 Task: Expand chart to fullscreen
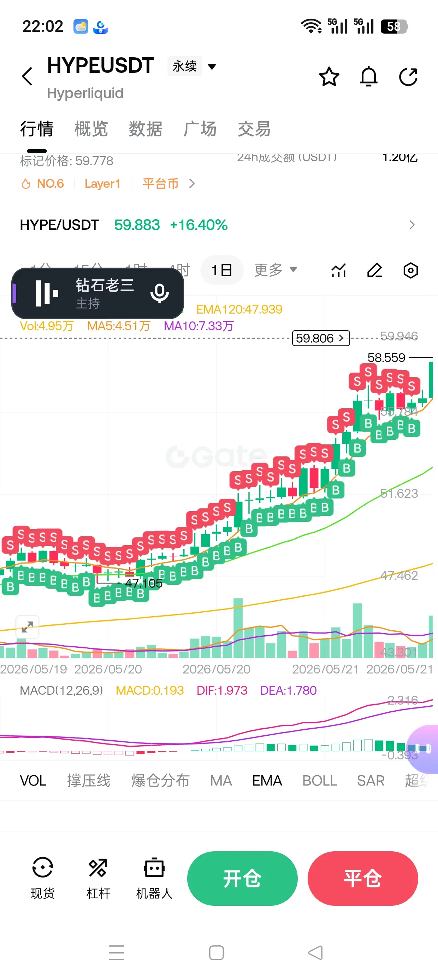[28, 626]
